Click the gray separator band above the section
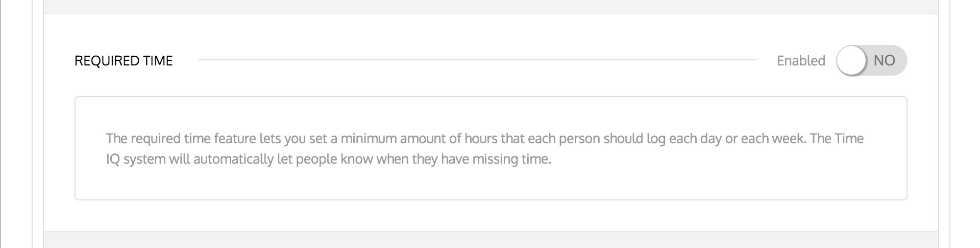The image size is (980, 248). 490,6
